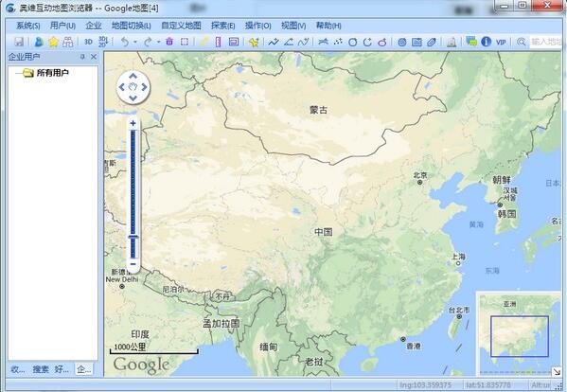Open the 用户(U) menu
This screenshot has width=567, height=392.
(x=62, y=26)
